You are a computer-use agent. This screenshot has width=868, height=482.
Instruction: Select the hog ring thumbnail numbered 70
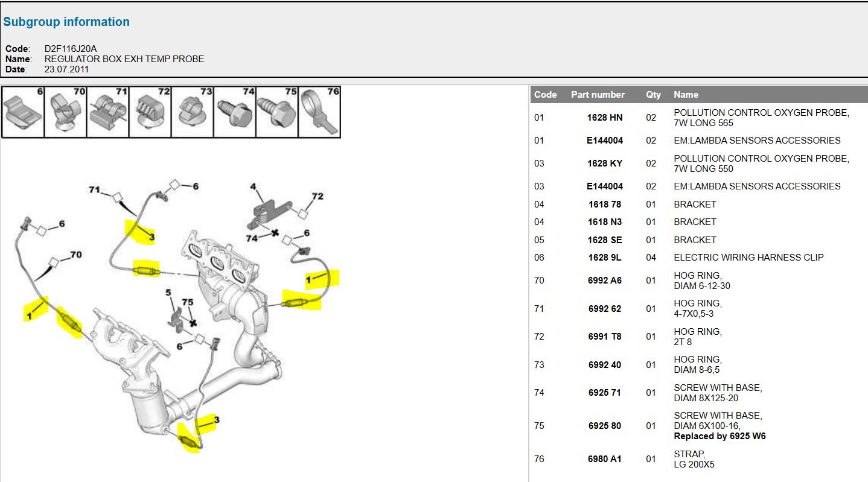65,112
